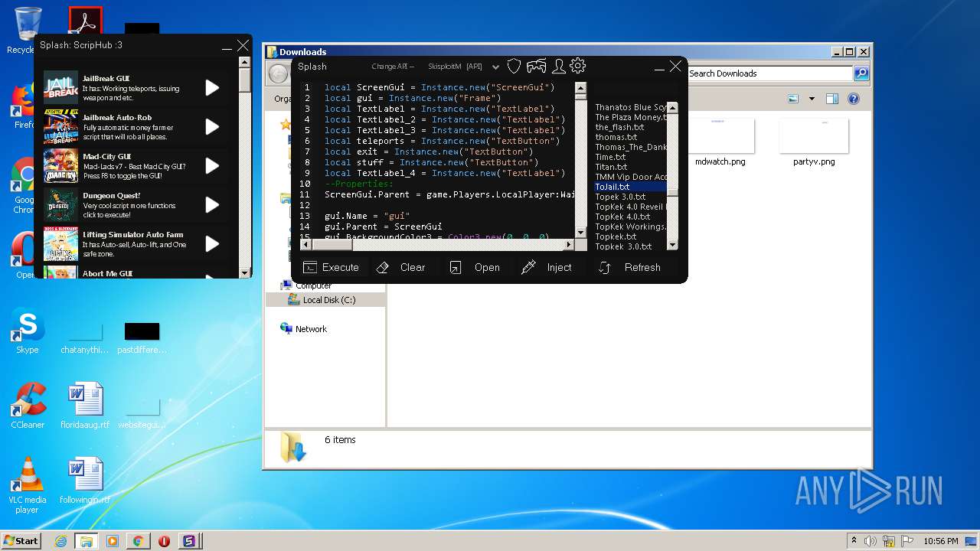Select TMM Vip Door script entry

pyautogui.click(x=631, y=177)
